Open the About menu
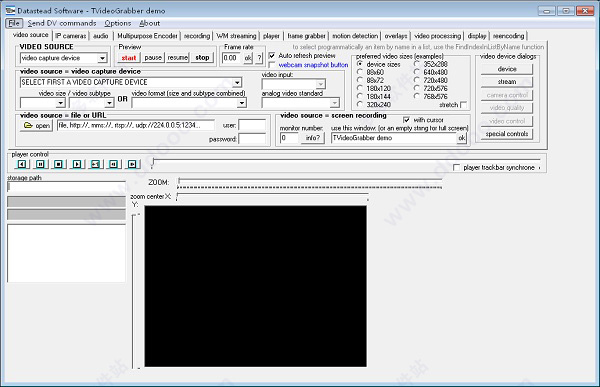The image size is (600, 387). pos(149,23)
